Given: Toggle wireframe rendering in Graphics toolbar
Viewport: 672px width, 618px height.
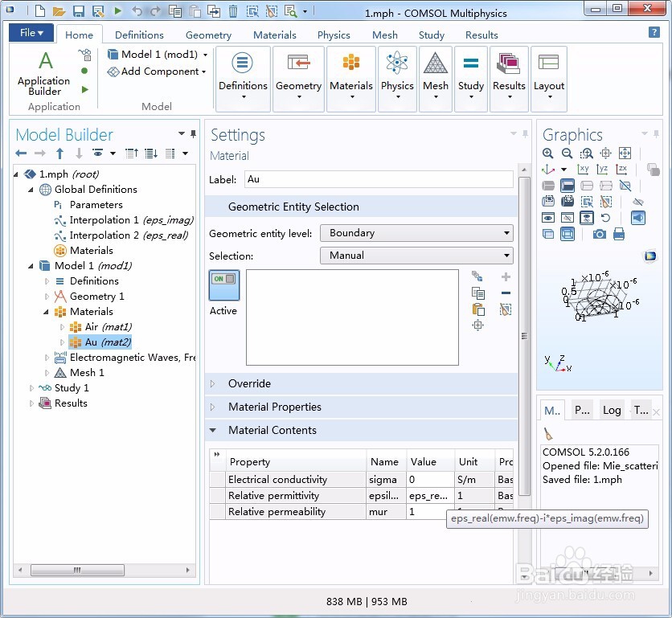Looking at the screenshot, I should 568,234.
